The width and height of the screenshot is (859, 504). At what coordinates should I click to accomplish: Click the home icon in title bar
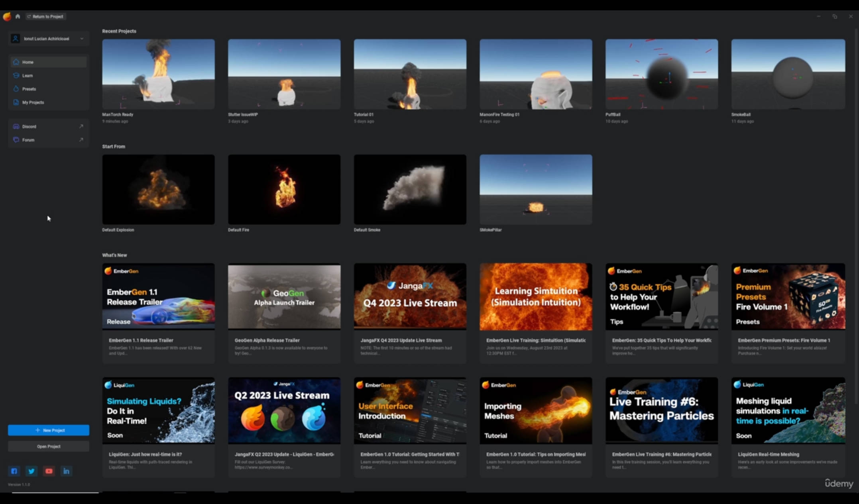(18, 16)
